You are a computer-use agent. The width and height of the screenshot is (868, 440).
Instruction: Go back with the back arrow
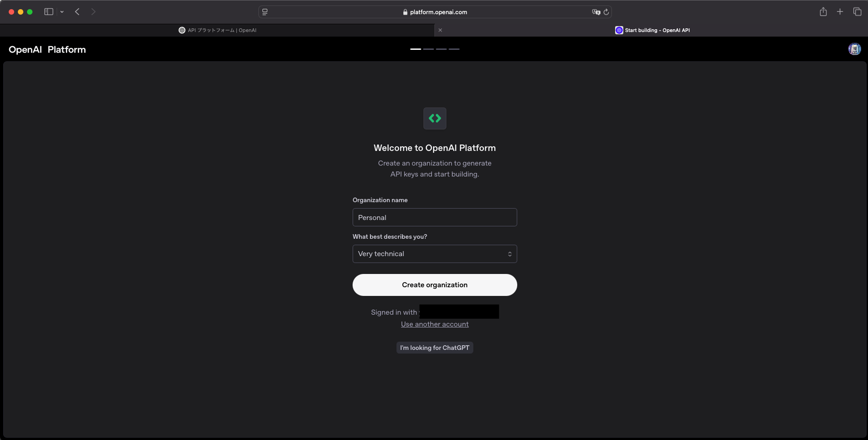pos(77,12)
